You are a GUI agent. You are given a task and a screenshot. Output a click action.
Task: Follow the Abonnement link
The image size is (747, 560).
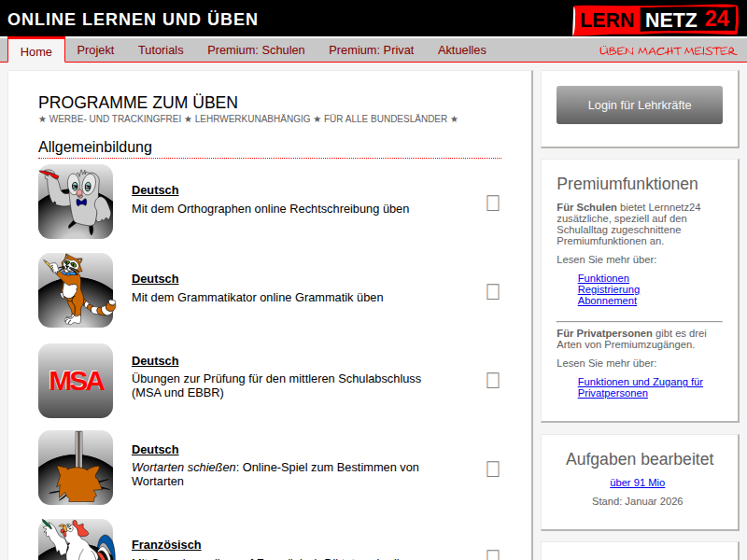[608, 301]
